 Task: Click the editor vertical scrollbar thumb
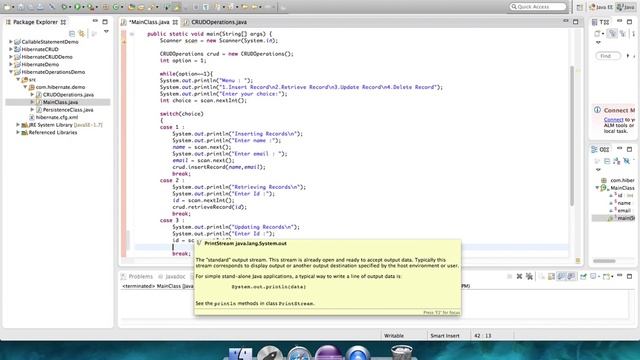(x=572, y=136)
